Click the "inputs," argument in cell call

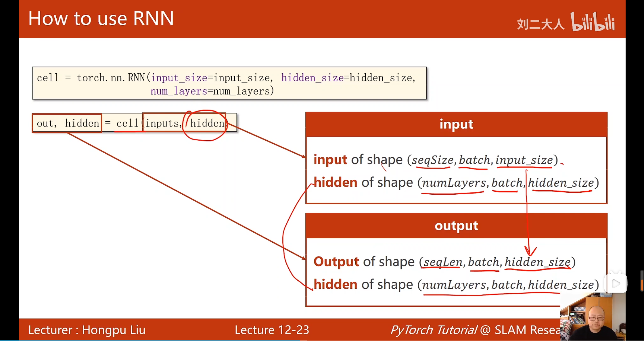[163, 124]
